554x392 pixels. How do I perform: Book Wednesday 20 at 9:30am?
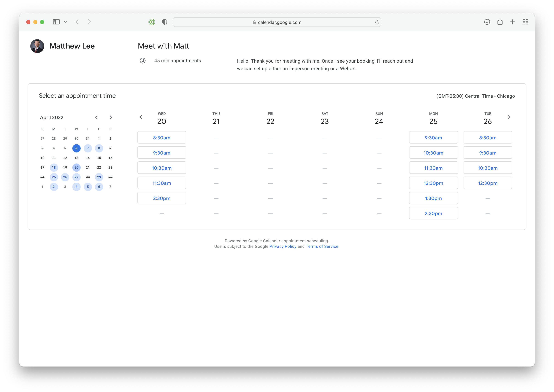pyautogui.click(x=162, y=153)
